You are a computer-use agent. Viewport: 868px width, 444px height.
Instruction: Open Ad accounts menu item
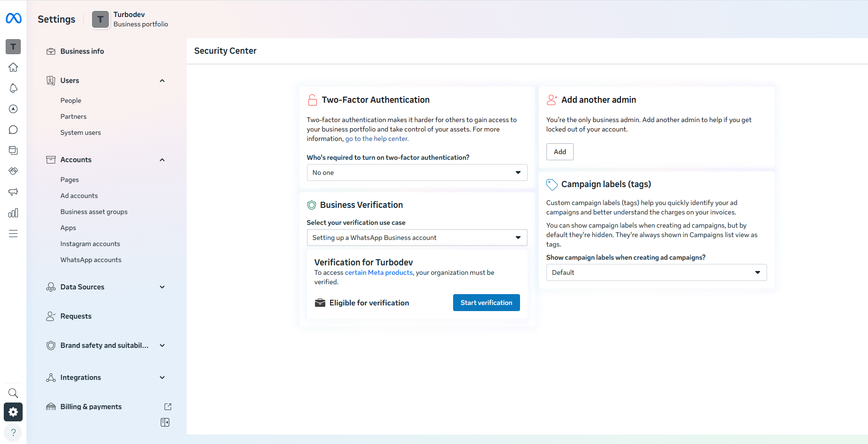(79, 196)
